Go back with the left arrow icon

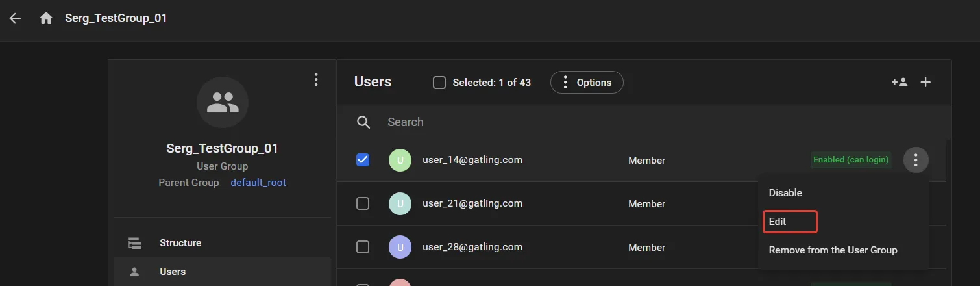pos(15,18)
